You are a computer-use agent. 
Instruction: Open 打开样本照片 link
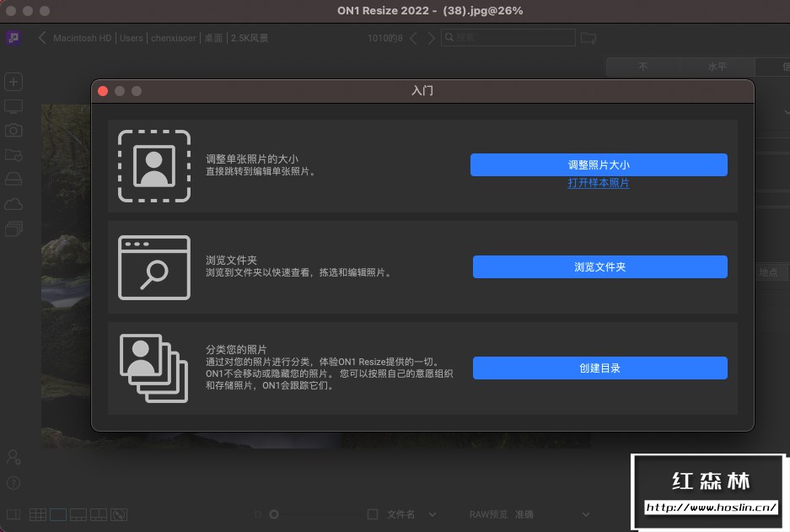[x=599, y=183]
